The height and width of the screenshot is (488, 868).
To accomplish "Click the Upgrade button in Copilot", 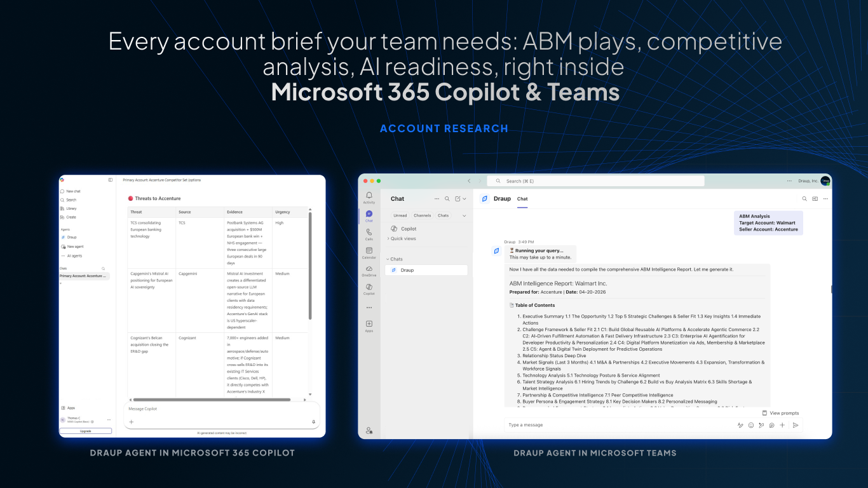I will [85, 431].
